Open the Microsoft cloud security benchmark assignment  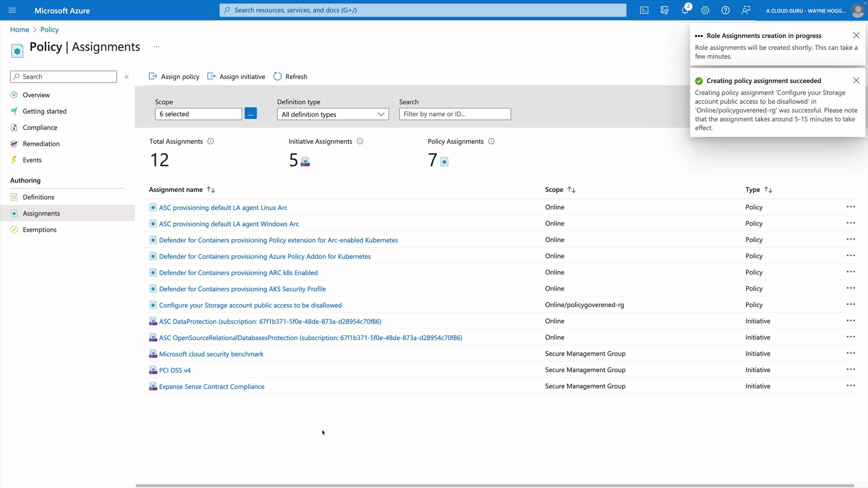[x=211, y=354]
